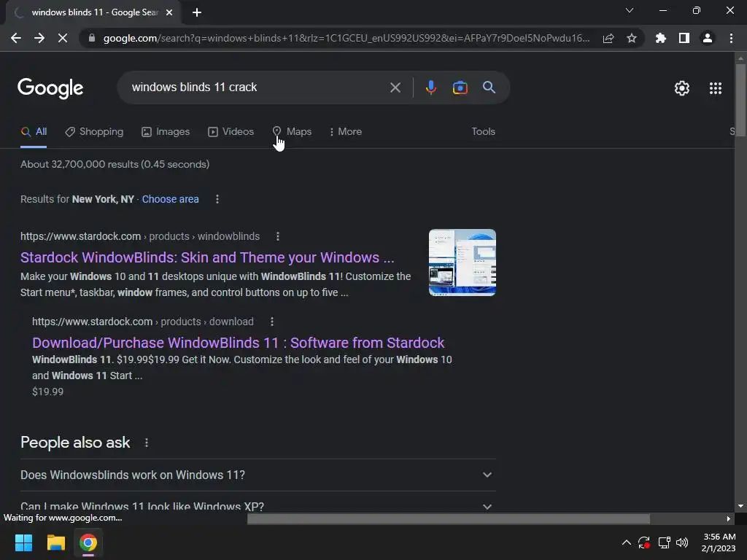The height and width of the screenshot is (560, 747).
Task: Open Windows Start menu
Action: [23, 542]
